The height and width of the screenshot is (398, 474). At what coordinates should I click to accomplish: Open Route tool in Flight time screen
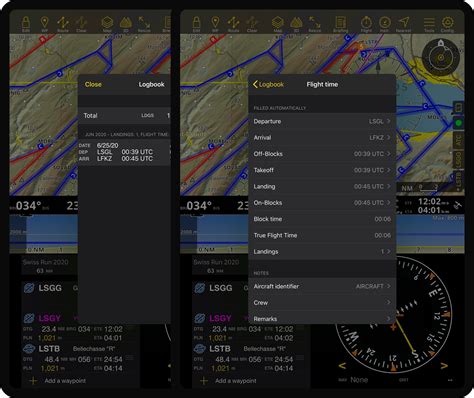[x=233, y=24]
